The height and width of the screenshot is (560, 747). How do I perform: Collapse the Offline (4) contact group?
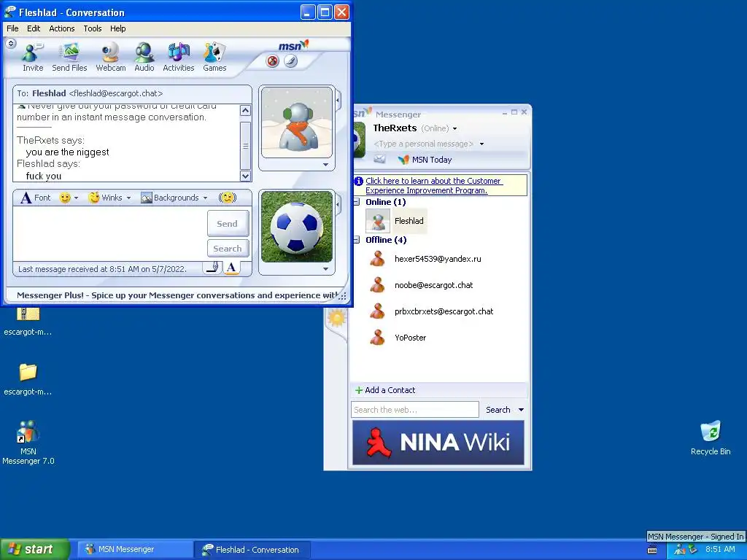(356, 240)
